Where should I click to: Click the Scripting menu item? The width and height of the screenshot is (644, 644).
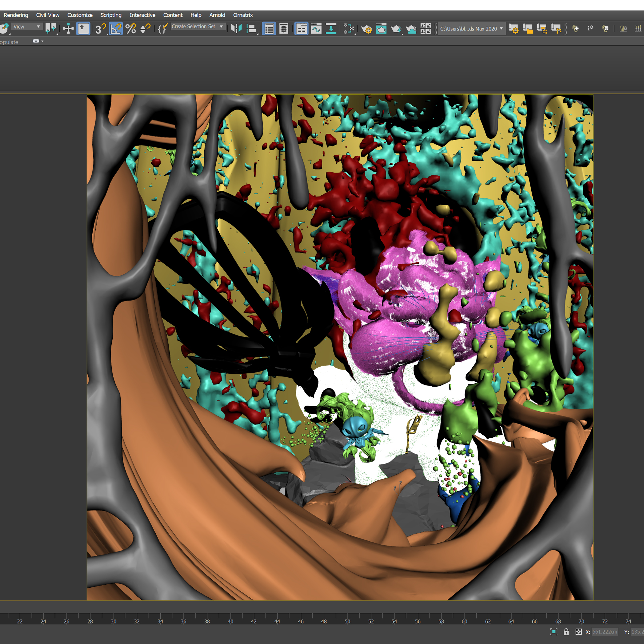coord(111,15)
